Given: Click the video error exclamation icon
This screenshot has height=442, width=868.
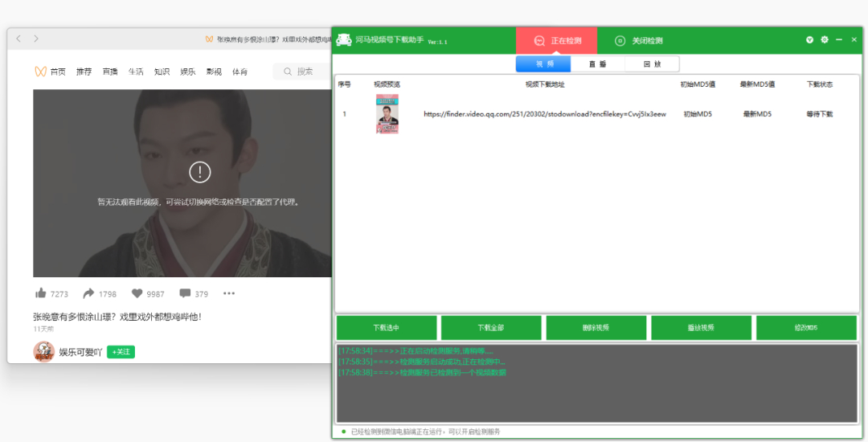Looking at the screenshot, I should (x=200, y=172).
